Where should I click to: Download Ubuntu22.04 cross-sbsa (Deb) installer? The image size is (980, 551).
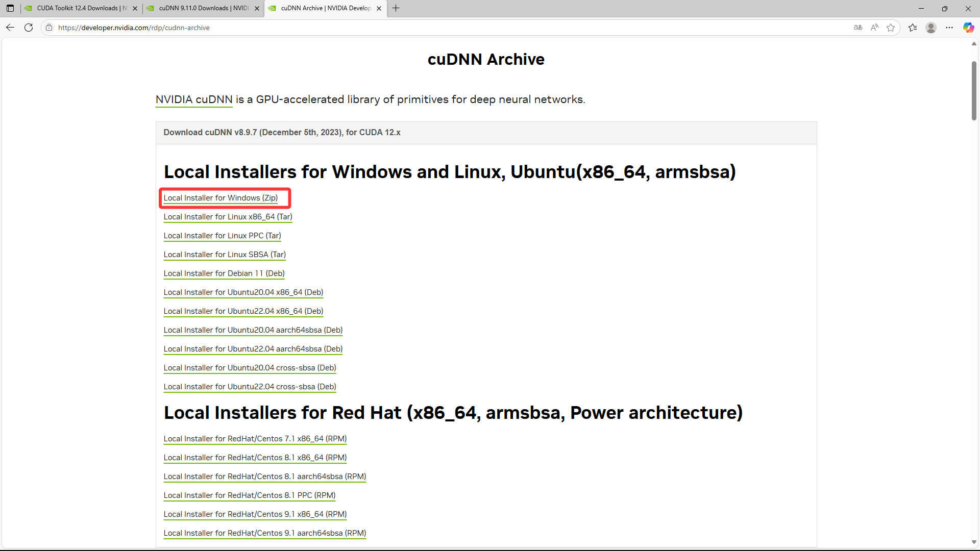(250, 387)
